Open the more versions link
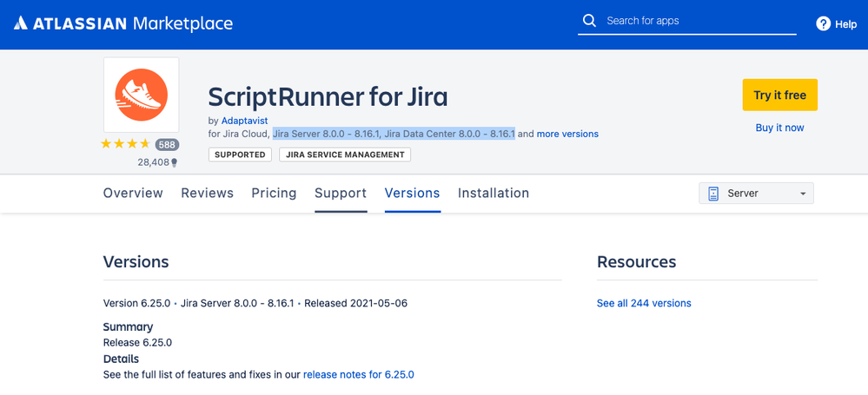 tap(567, 134)
